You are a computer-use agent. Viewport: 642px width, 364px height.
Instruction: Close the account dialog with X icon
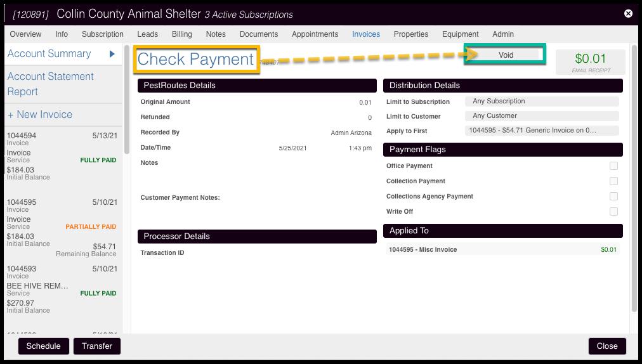click(x=628, y=13)
